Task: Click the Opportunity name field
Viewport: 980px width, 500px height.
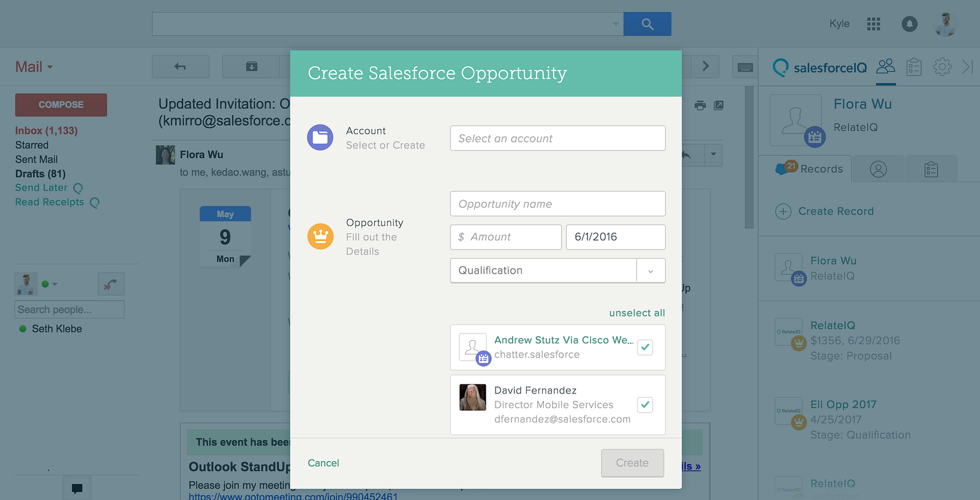Action: pos(558,204)
